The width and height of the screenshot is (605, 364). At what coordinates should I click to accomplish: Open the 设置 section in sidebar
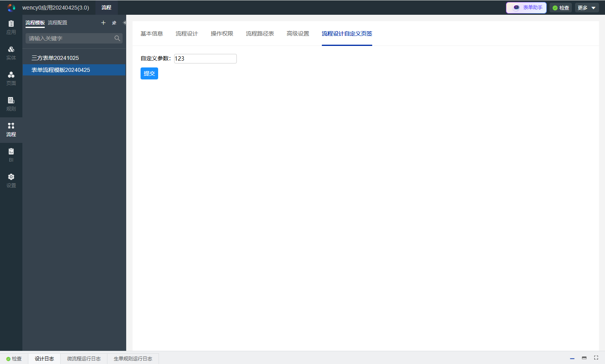click(x=11, y=181)
